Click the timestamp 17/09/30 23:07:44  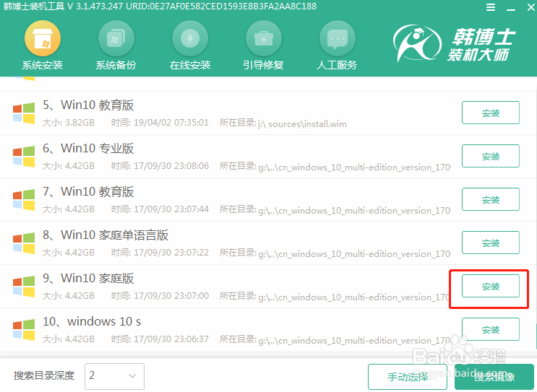click(x=171, y=209)
